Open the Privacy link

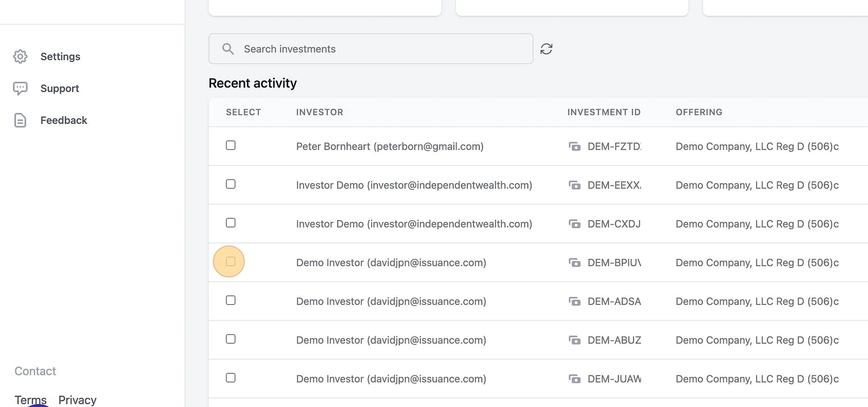click(x=77, y=399)
